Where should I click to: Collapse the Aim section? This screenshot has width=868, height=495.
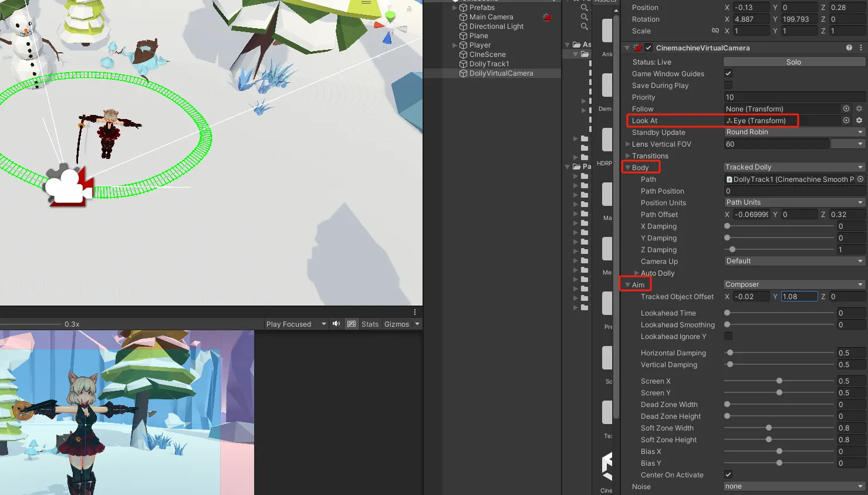pos(628,284)
